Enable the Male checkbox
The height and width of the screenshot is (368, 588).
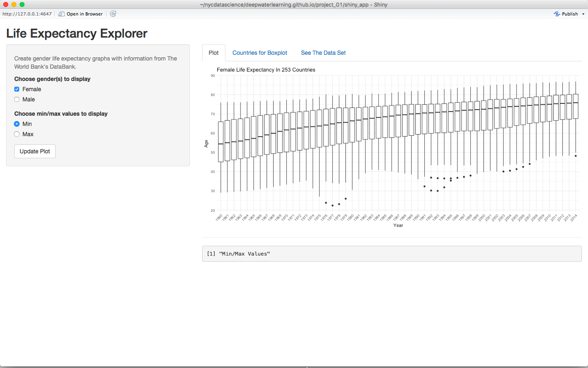pyautogui.click(x=17, y=99)
